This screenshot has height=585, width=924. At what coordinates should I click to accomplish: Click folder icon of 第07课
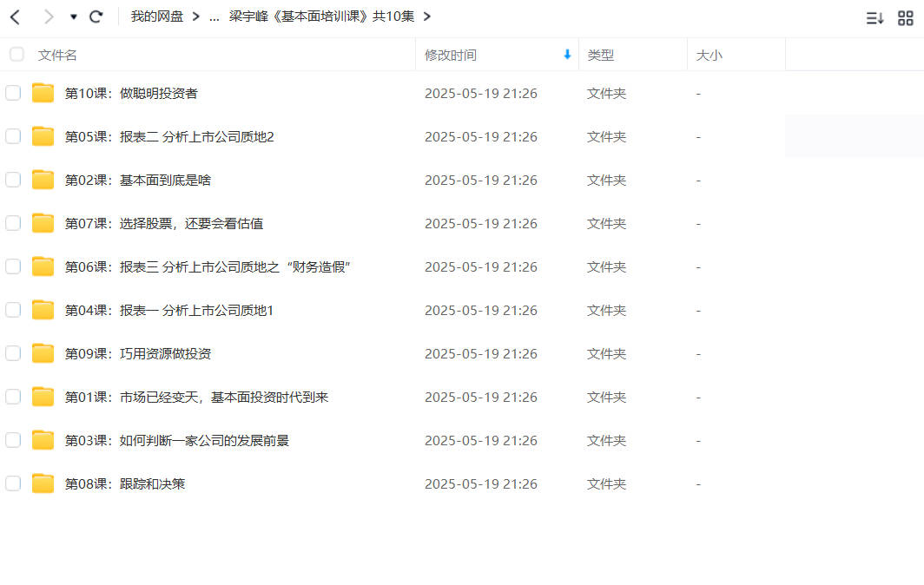click(43, 223)
